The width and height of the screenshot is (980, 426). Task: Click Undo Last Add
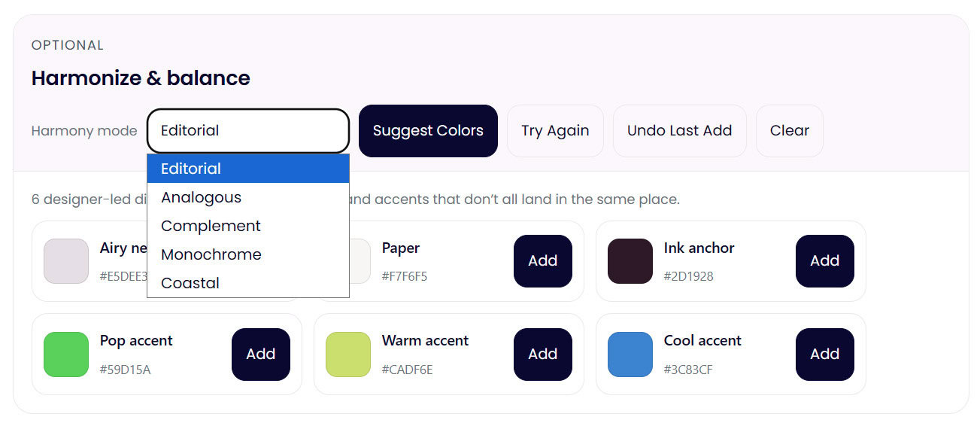pos(679,131)
